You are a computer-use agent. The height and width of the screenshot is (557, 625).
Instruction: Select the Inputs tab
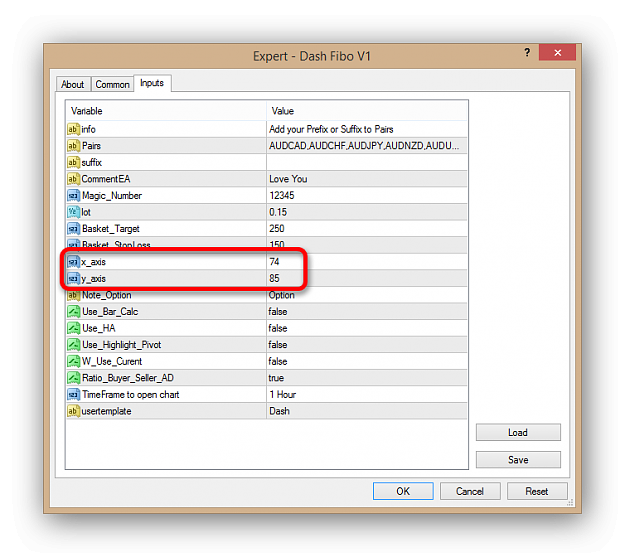(x=152, y=83)
